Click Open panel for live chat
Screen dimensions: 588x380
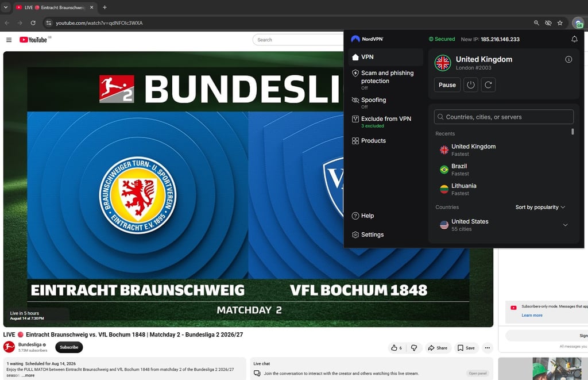pos(477,373)
